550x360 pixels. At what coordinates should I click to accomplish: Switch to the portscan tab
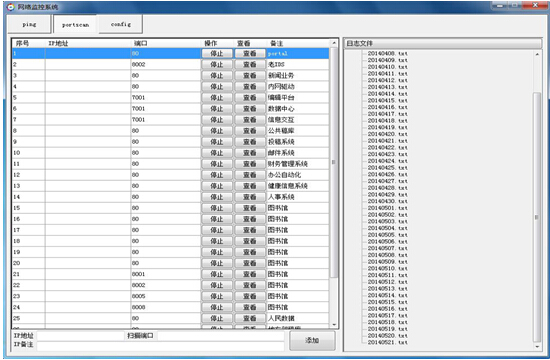point(75,24)
